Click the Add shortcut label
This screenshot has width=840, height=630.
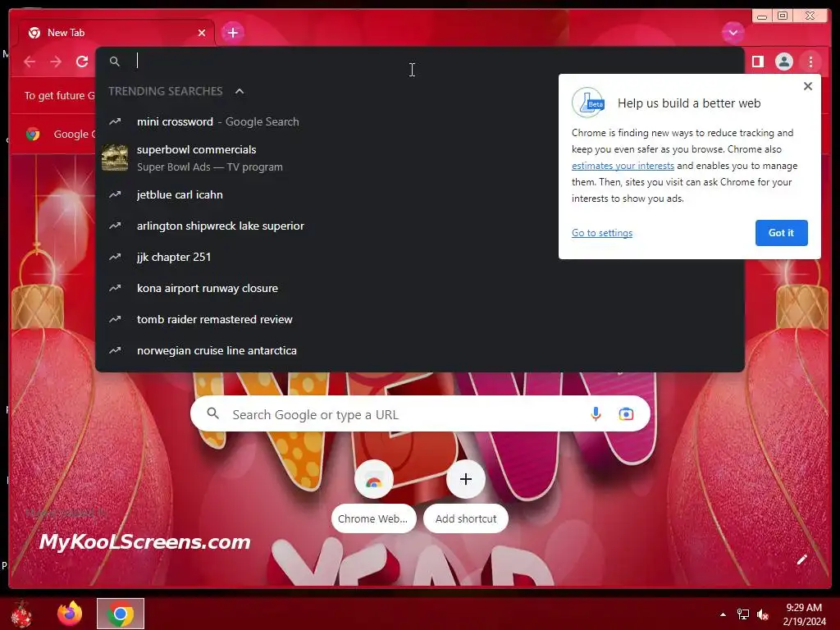pos(466,518)
